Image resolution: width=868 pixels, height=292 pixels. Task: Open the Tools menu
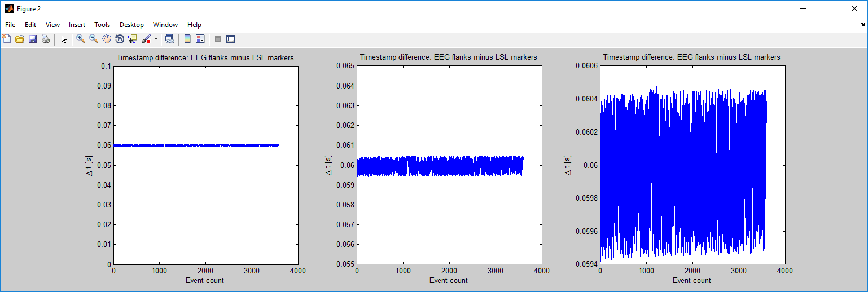pyautogui.click(x=102, y=25)
